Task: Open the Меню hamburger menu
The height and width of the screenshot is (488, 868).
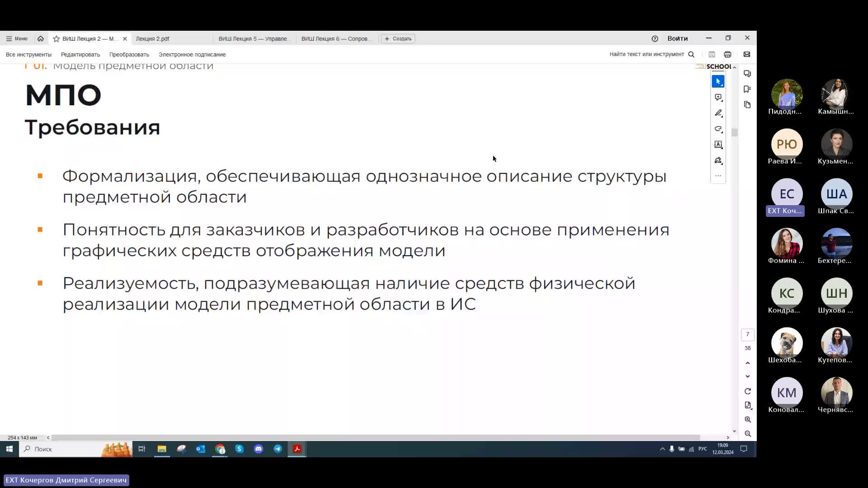Action: 17,38
